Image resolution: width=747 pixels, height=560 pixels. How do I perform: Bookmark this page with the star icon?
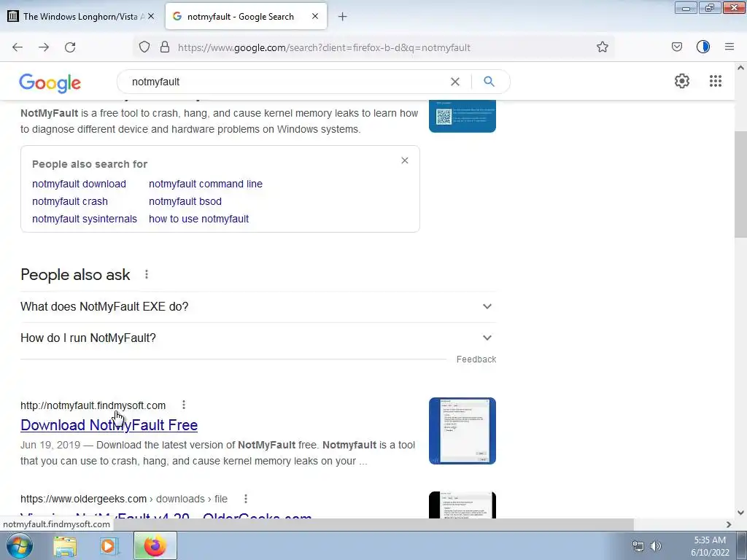(602, 47)
